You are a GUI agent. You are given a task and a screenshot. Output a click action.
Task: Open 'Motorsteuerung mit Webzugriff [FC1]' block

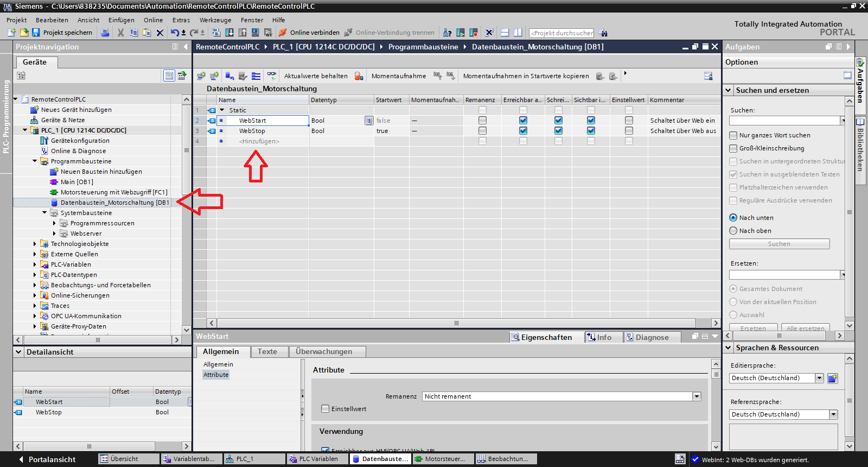point(114,192)
